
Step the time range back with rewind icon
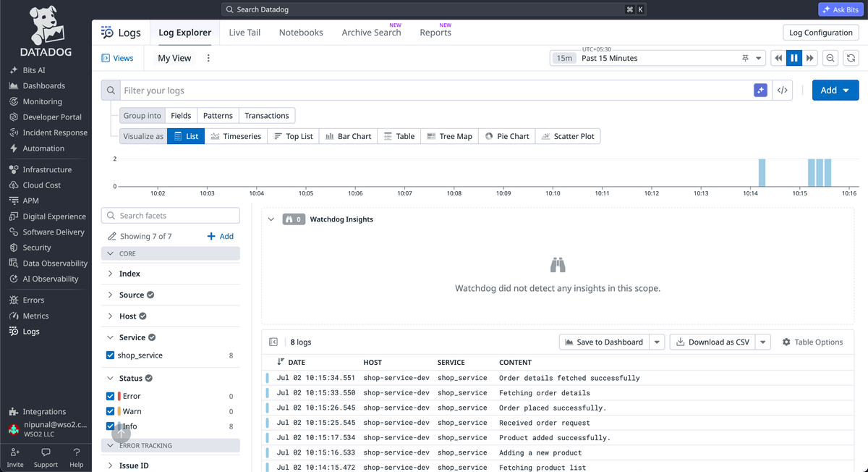click(778, 58)
